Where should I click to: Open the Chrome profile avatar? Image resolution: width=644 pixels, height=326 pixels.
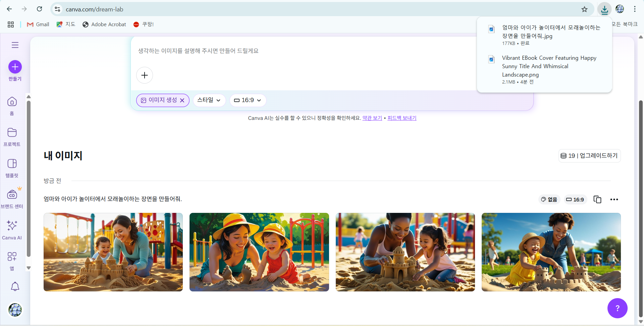click(620, 9)
